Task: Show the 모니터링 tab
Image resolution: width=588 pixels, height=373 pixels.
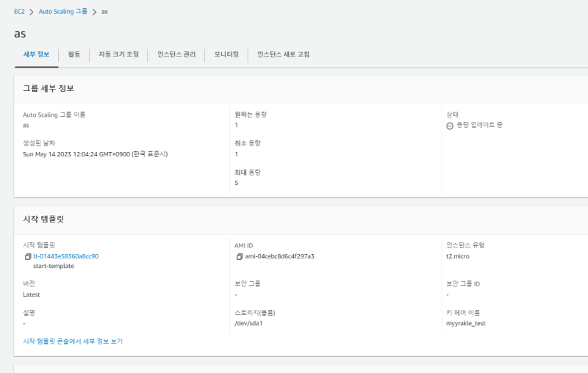Action: coord(226,54)
